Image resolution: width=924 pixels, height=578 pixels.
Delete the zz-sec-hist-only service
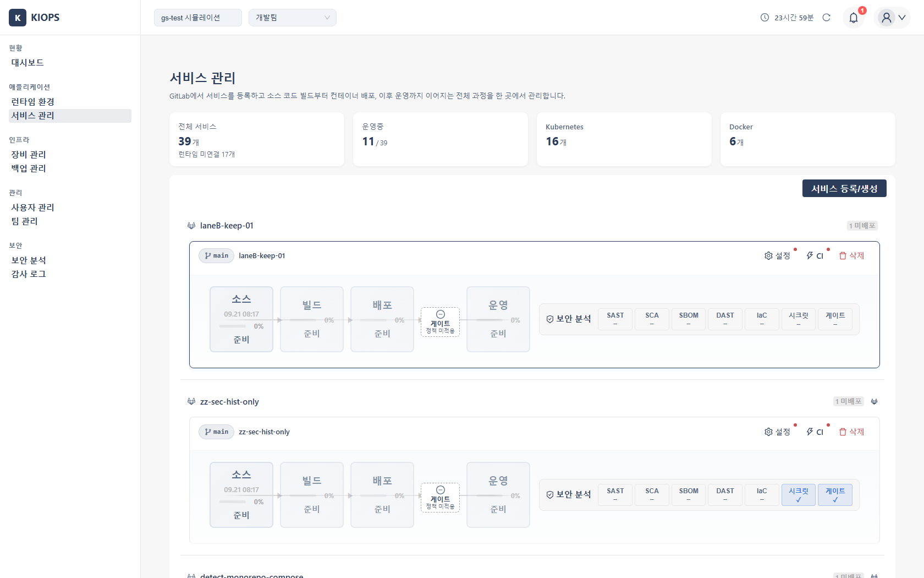pos(851,432)
